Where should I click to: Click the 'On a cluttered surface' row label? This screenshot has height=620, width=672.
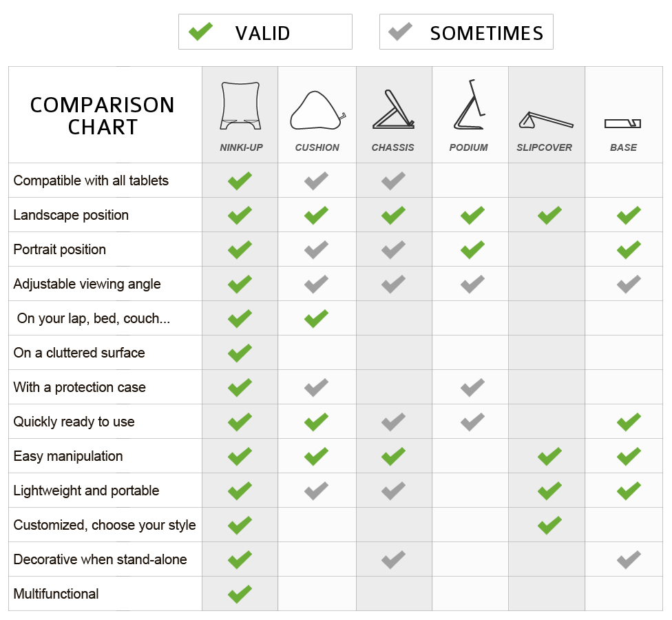tap(79, 353)
